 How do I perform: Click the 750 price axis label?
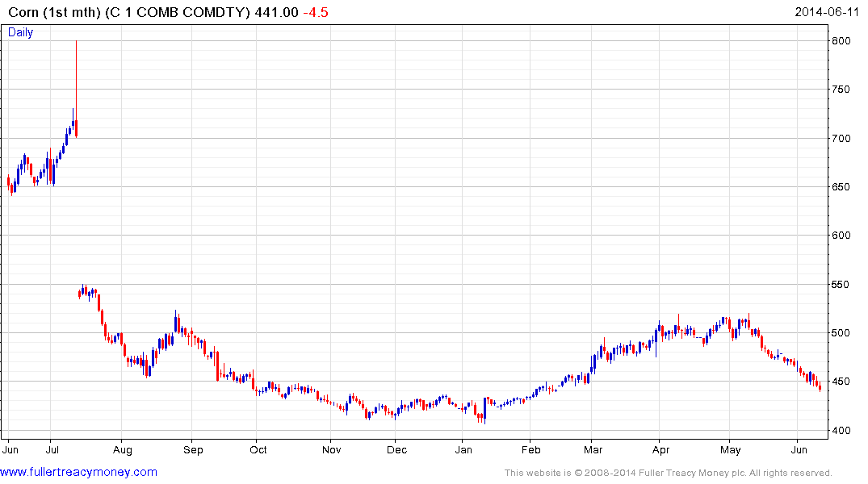pyautogui.click(x=841, y=90)
